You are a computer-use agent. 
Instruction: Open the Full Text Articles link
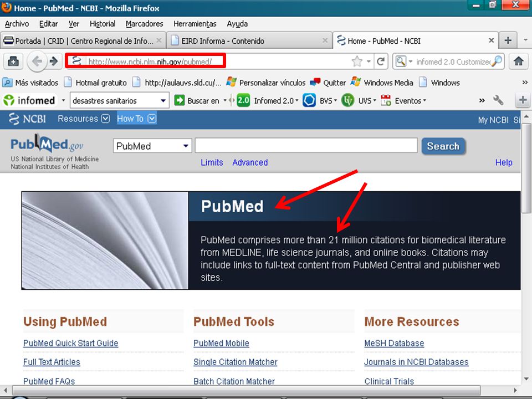52,362
